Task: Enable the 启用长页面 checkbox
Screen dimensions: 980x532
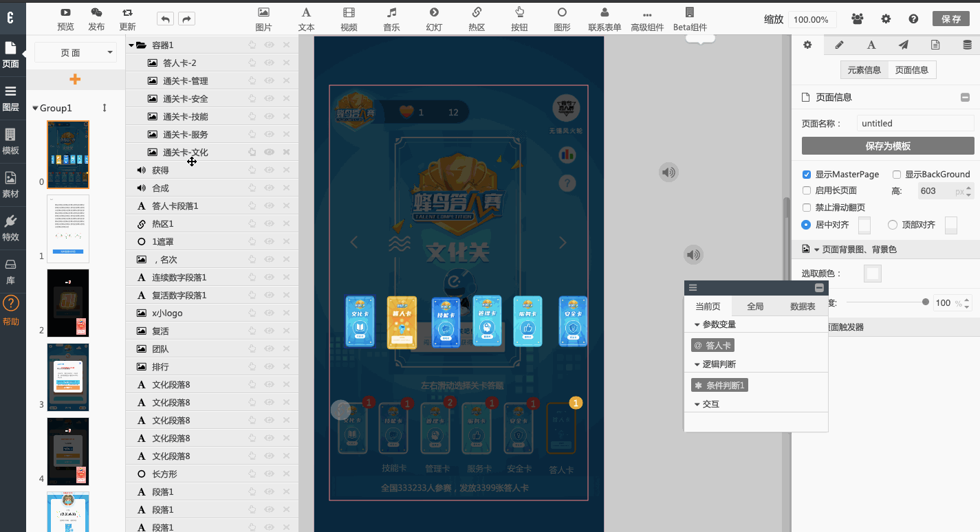Action: 807,190
